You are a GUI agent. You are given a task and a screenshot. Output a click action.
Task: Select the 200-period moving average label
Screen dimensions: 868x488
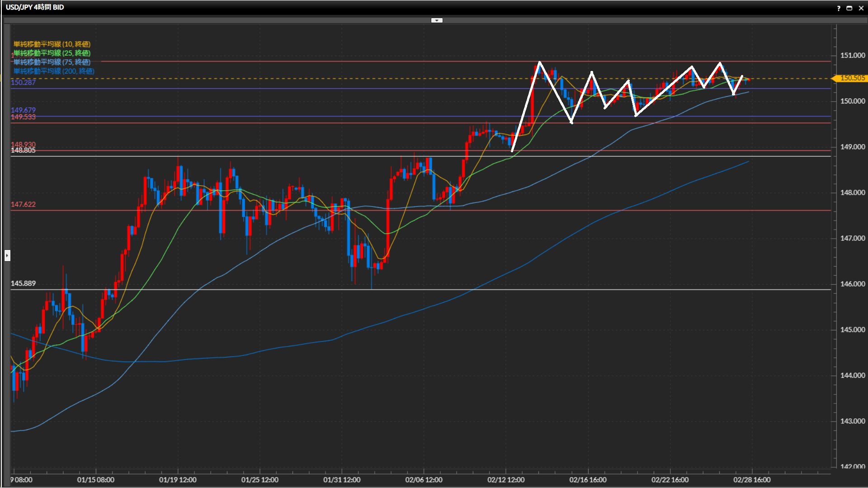coord(54,71)
